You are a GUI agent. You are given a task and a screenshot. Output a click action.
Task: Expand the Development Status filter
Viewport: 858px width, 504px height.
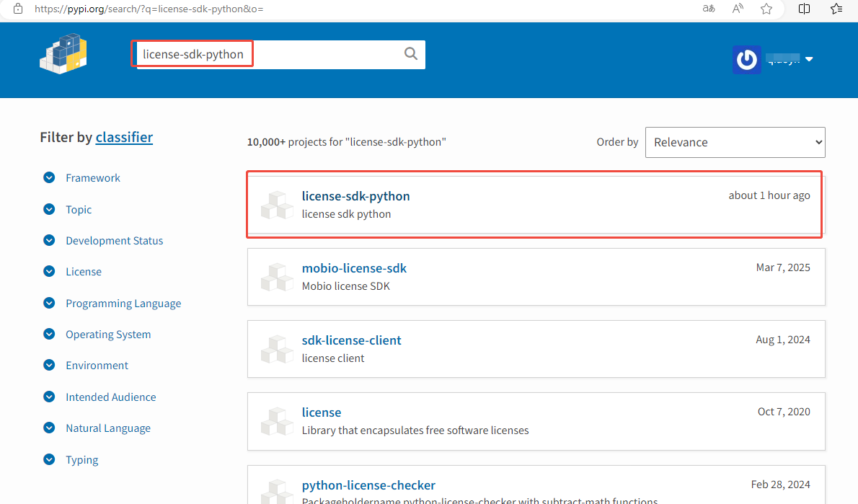[49, 241]
